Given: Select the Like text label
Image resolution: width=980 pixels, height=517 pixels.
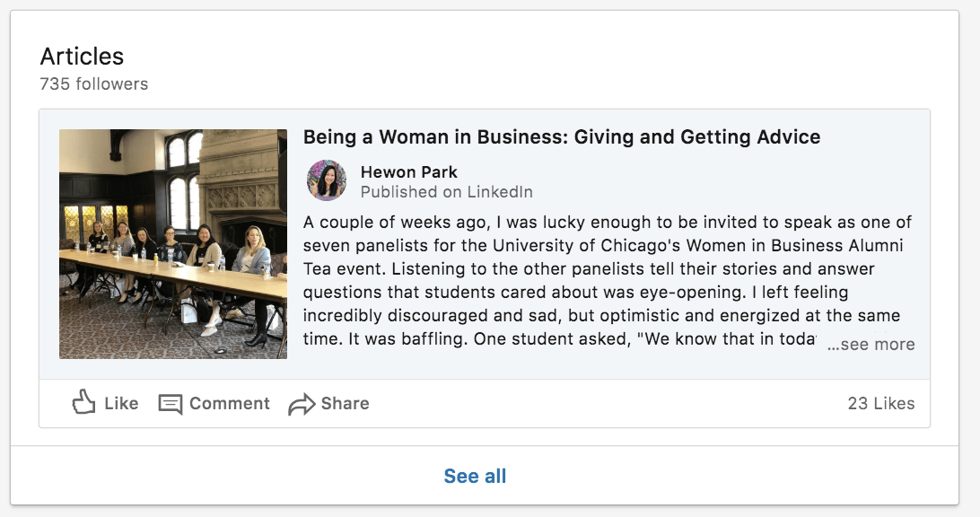Looking at the screenshot, I should pyautogui.click(x=121, y=403).
